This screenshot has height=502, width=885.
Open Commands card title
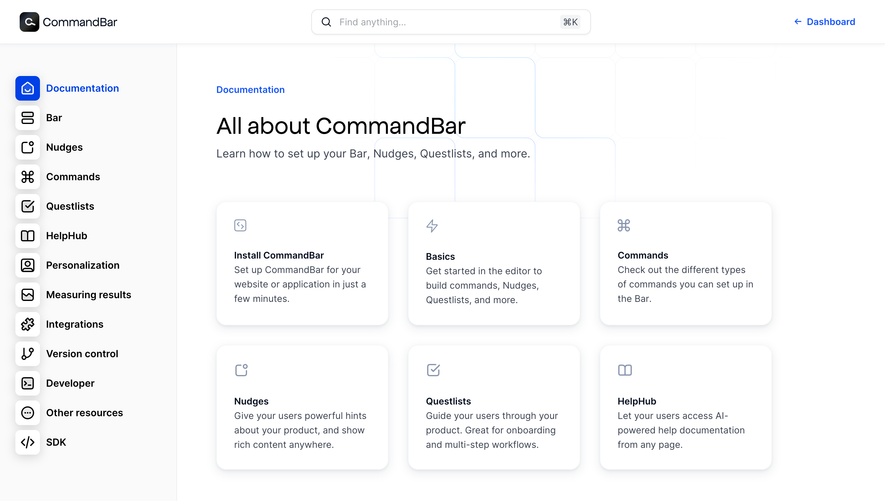pos(642,255)
